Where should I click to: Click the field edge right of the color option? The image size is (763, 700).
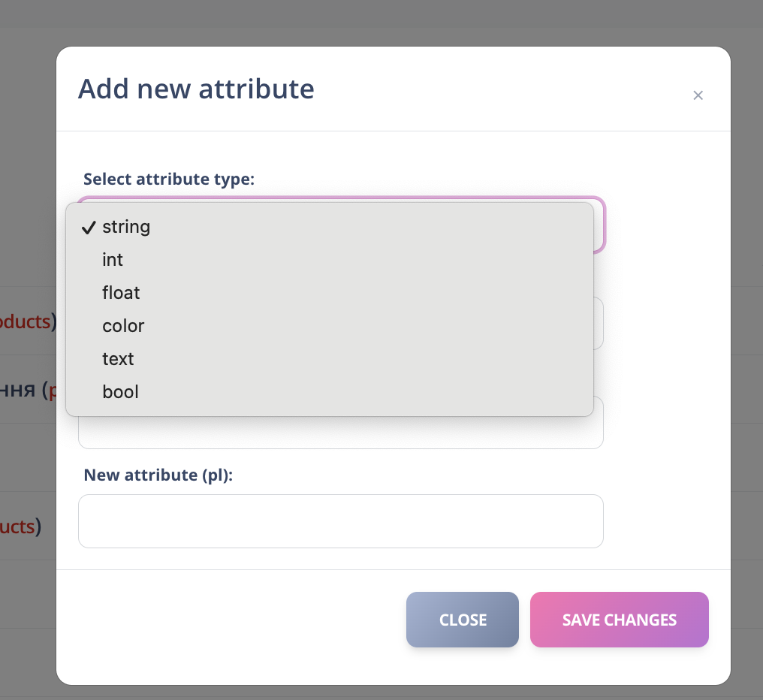[x=599, y=324]
